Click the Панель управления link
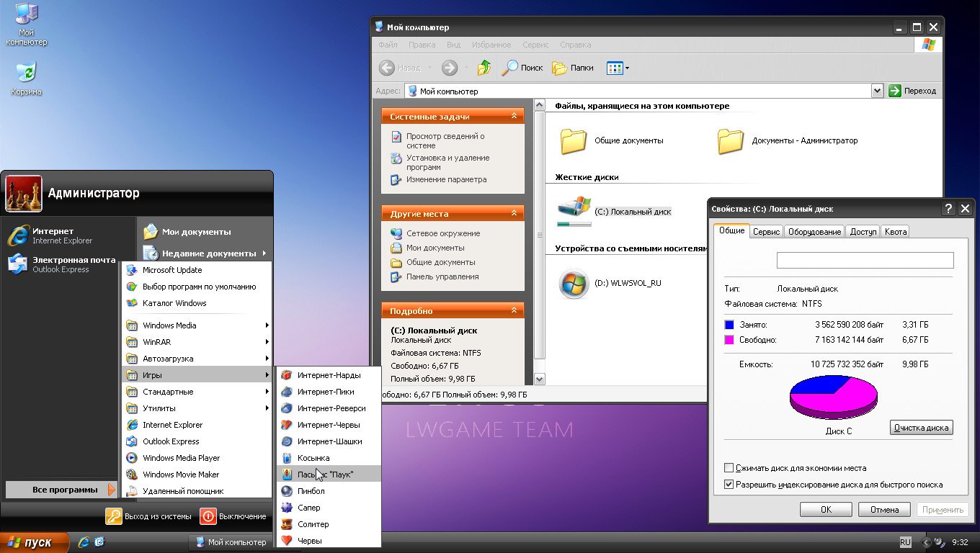Image resolution: width=980 pixels, height=553 pixels. coord(442,276)
